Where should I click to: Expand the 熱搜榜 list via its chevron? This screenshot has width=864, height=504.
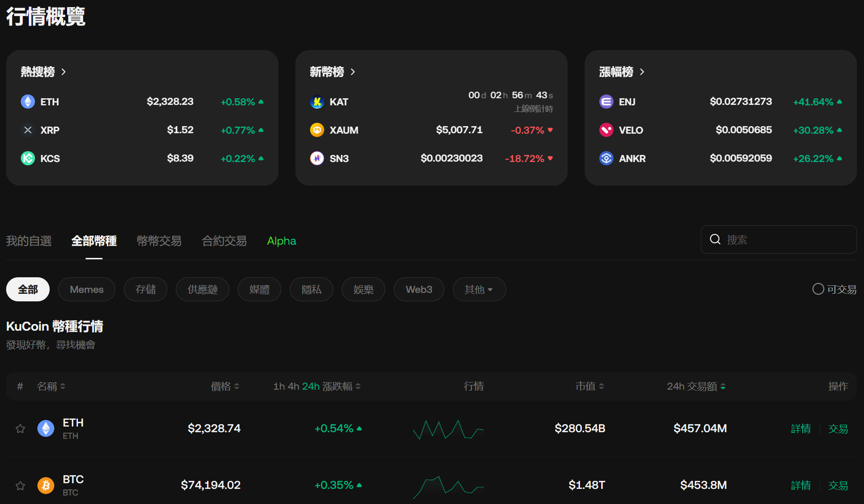[64, 72]
